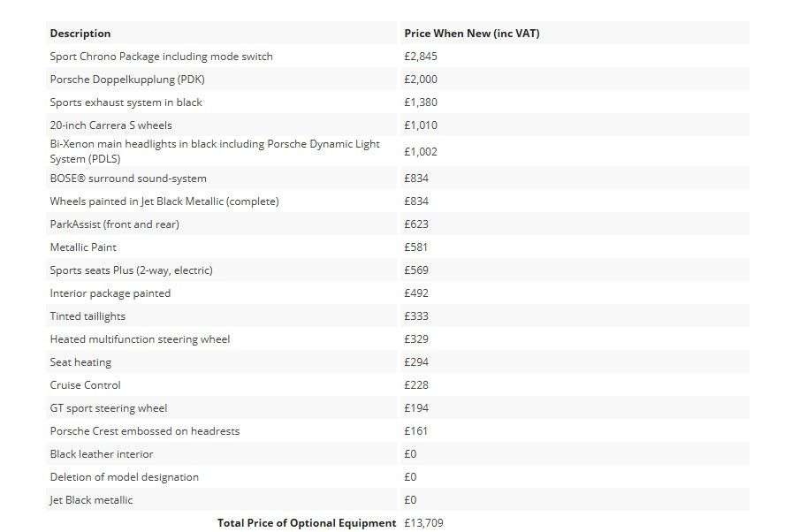
Task: Click the Total Price of Optional Equipment label
Action: [x=307, y=523]
